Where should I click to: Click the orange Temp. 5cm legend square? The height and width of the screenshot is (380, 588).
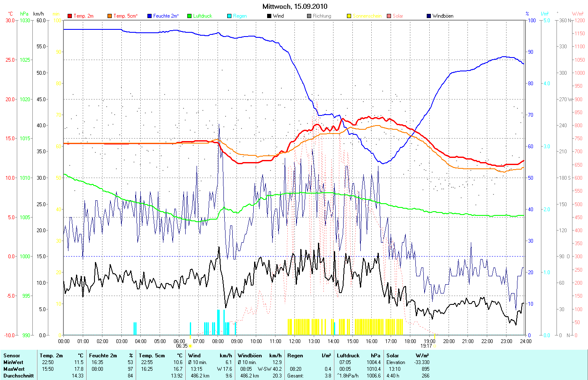point(110,16)
